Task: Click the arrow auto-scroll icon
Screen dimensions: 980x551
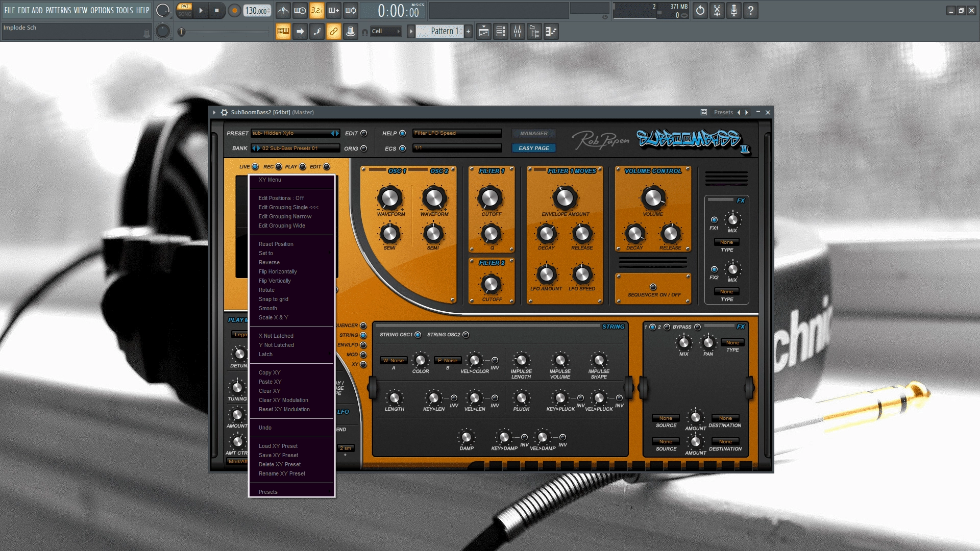Action: tap(300, 32)
